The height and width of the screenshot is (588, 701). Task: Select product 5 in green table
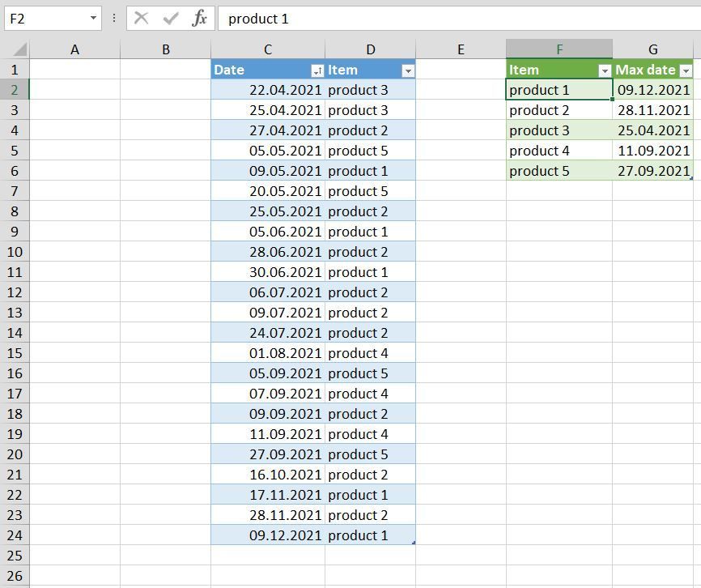click(559, 171)
